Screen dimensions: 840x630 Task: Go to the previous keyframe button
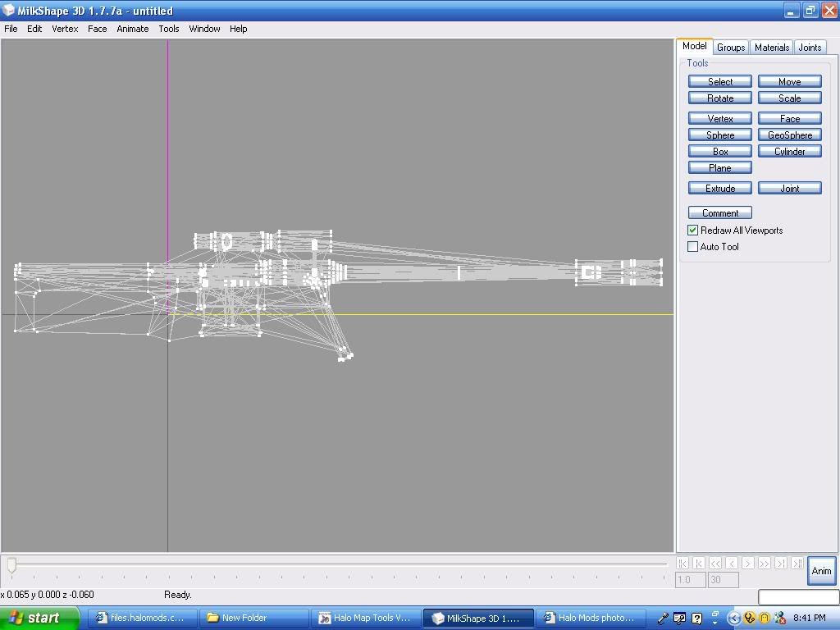(699, 563)
